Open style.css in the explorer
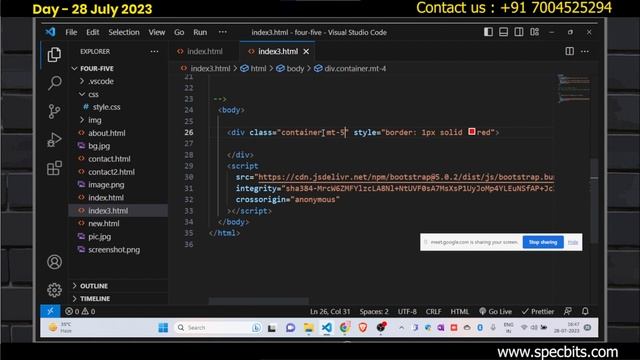 [x=106, y=107]
